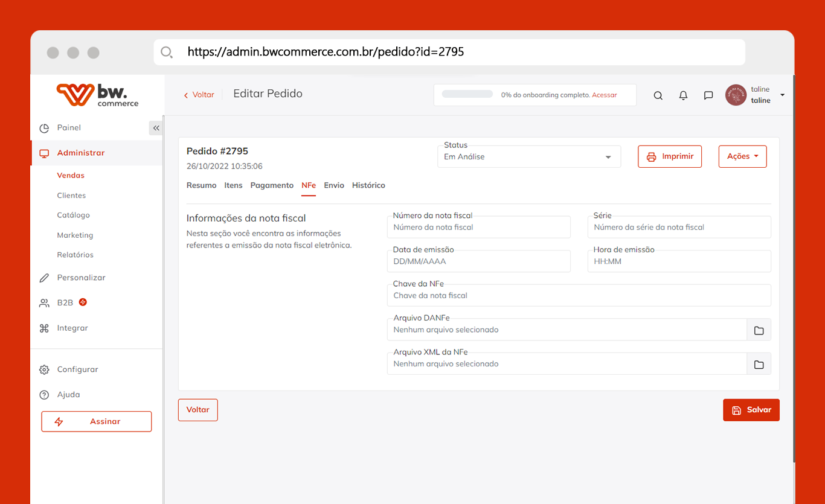Click the Chave da NFe field
Viewport: 825px width, 504px height.
tap(579, 296)
